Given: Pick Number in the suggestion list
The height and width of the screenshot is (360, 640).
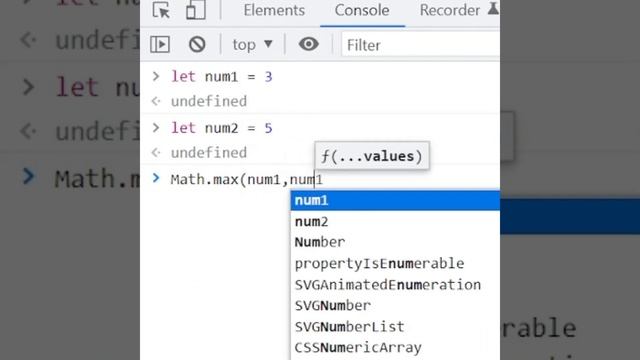Looking at the screenshot, I should tap(395, 242).
